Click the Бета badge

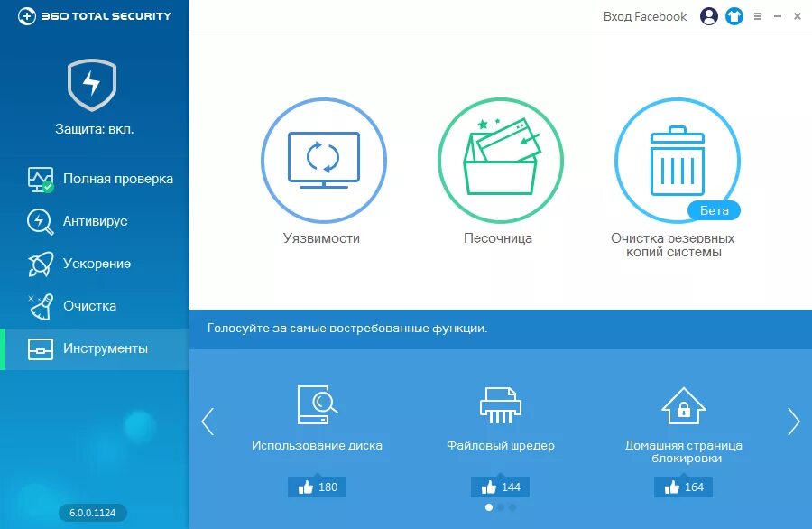[x=715, y=210]
